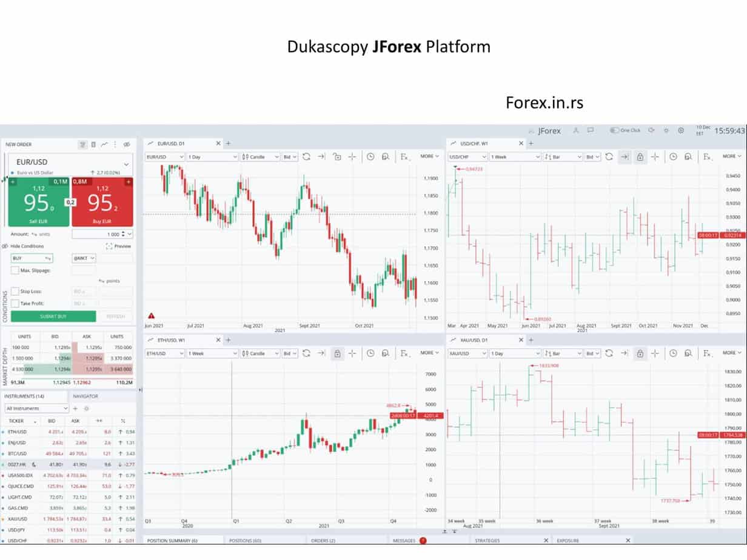Switch theme using sun brightness icon
747x560 pixels.
pyautogui.click(x=666, y=130)
